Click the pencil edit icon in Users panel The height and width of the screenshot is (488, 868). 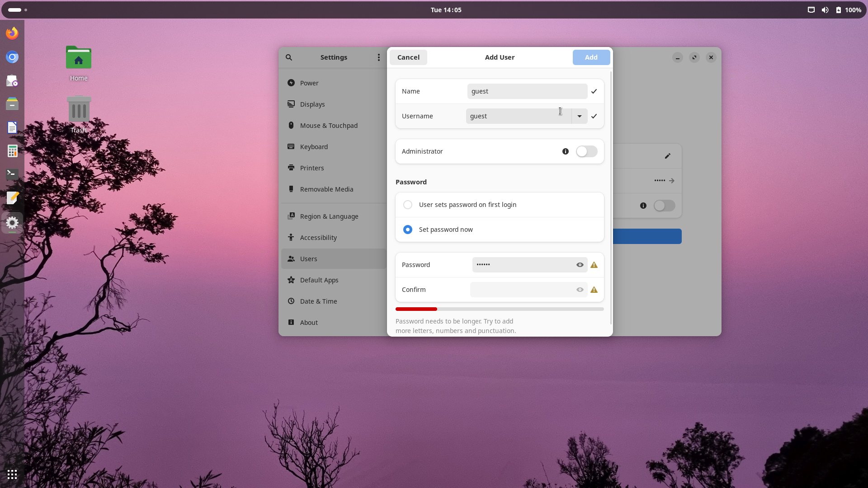[x=668, y=156]
